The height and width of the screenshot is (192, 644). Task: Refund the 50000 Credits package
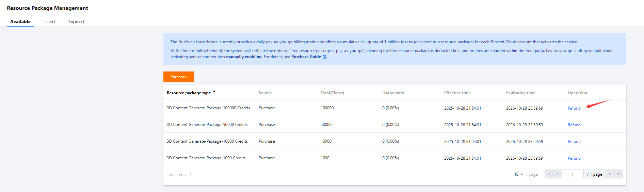[574, 125]
